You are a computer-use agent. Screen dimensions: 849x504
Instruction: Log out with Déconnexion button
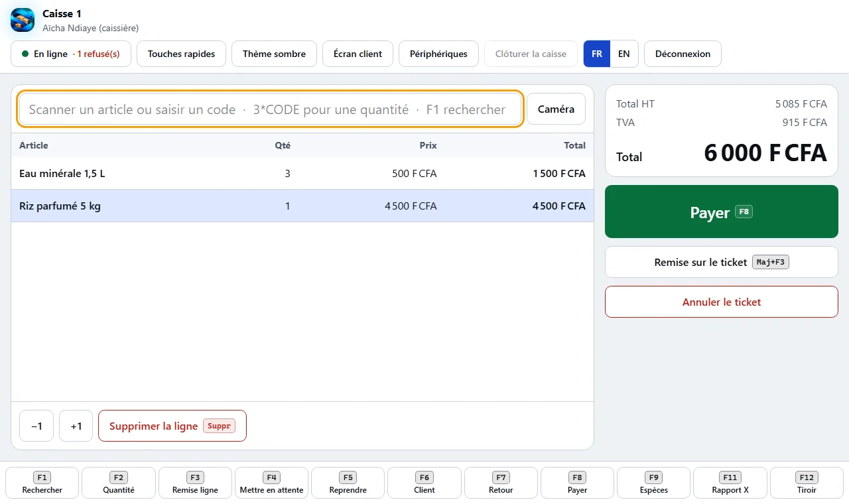[x=683, y=54]
